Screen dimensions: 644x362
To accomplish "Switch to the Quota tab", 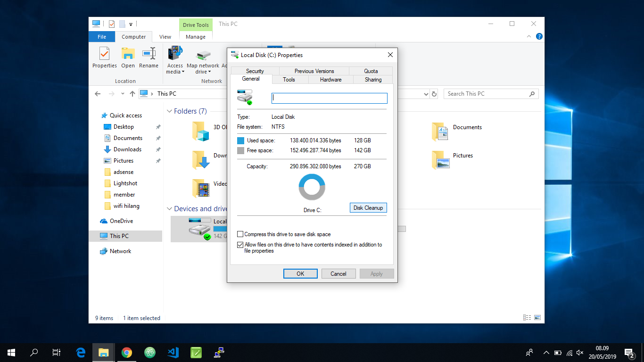I will 371,71.
